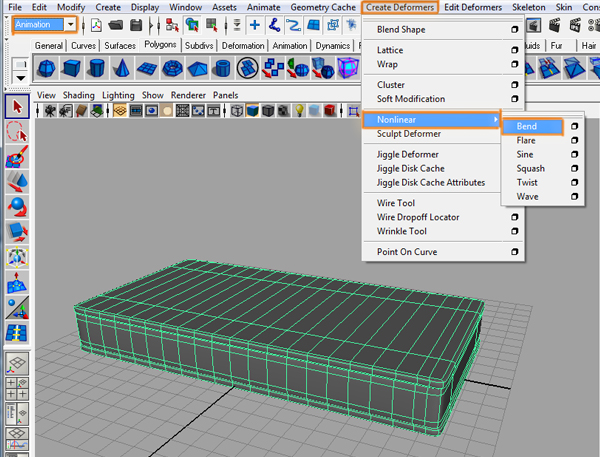
Task: Switch to the Polygons shelf tab
Action: click(x=160, y=45)
